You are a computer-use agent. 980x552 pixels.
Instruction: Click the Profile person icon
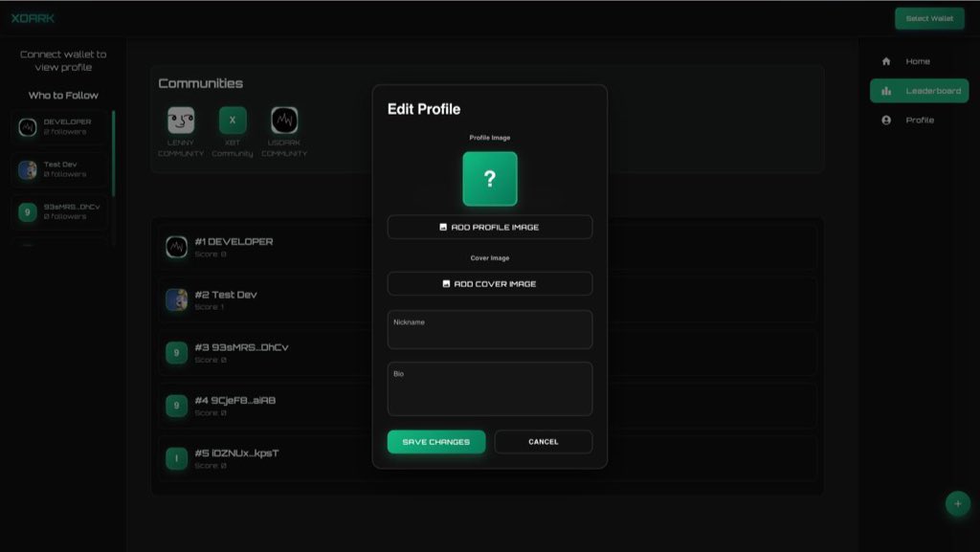pos(885,120)
